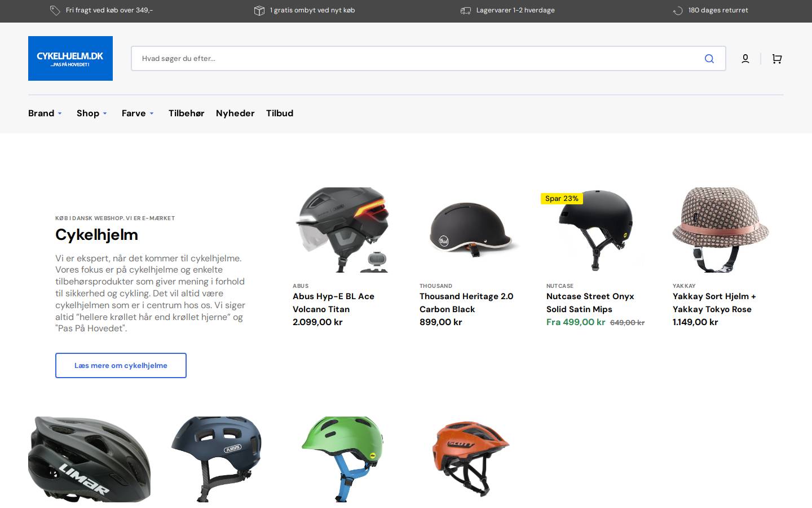
Task: Click the THOUSAND brand label
Action: click(436, 286)
